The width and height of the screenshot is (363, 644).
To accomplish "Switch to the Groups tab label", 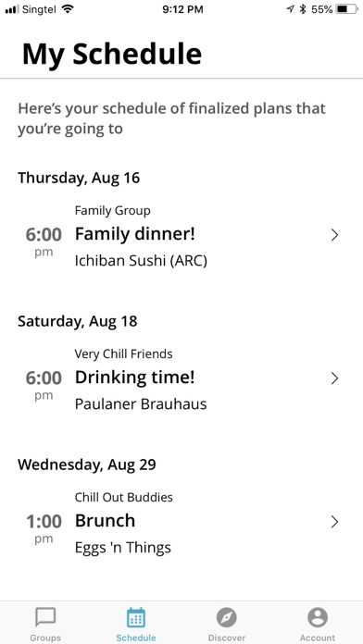I will [45, 638].
